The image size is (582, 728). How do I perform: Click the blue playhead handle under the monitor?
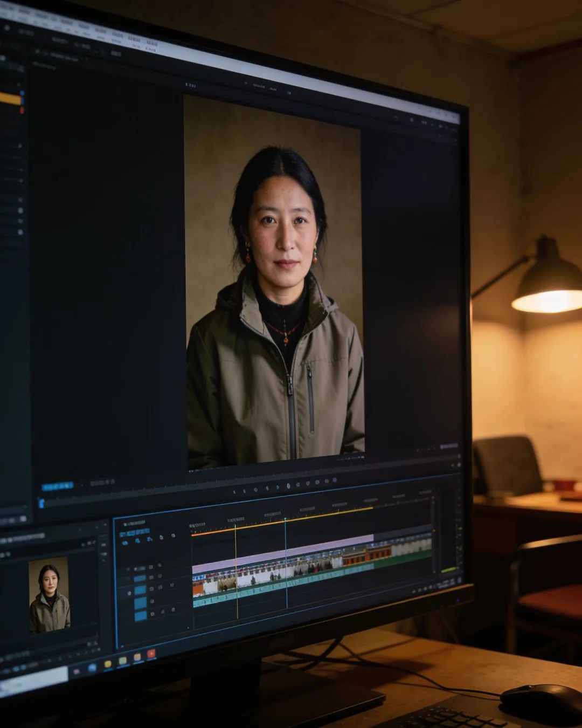41,503
